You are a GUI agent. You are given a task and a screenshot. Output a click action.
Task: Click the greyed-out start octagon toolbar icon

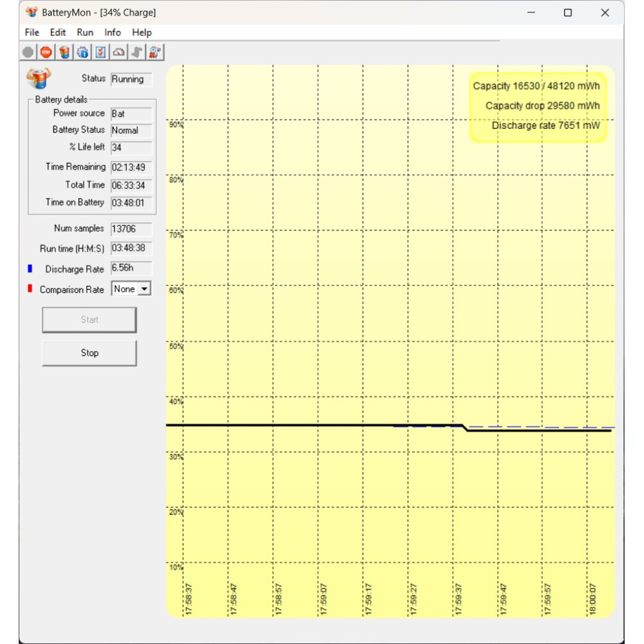(x=28, y=52)
